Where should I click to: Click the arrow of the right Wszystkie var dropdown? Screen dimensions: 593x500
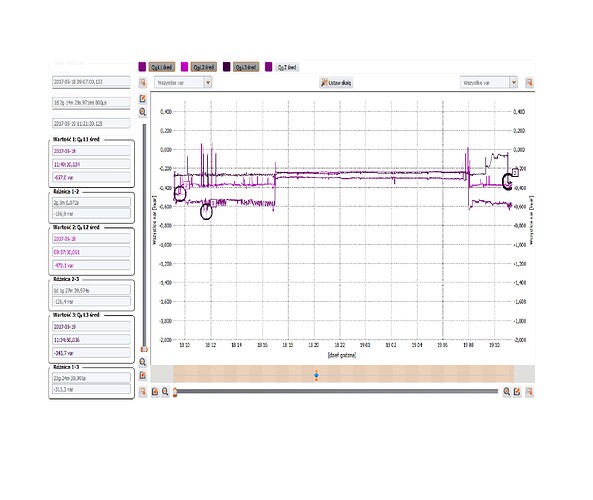[514, 82]
